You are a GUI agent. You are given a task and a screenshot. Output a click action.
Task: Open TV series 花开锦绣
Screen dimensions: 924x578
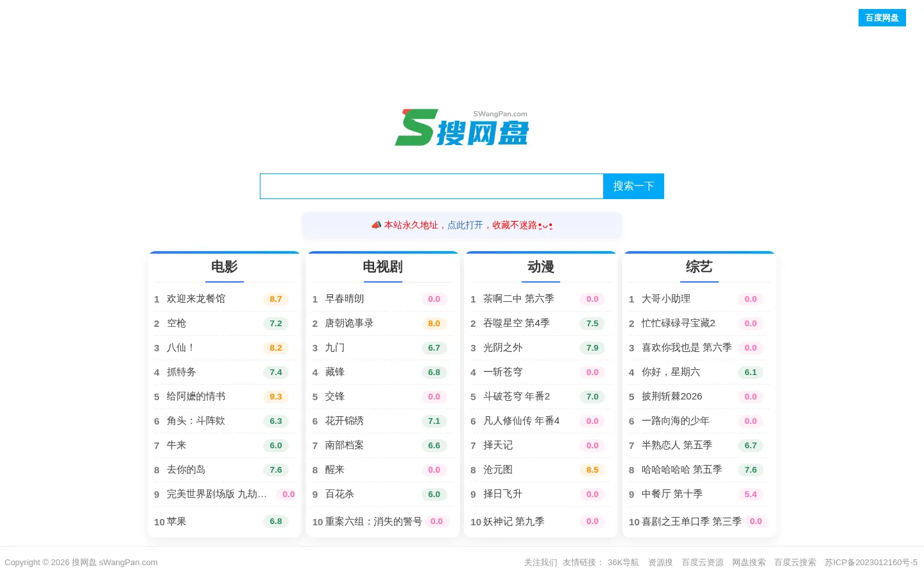tap(345, 421)
